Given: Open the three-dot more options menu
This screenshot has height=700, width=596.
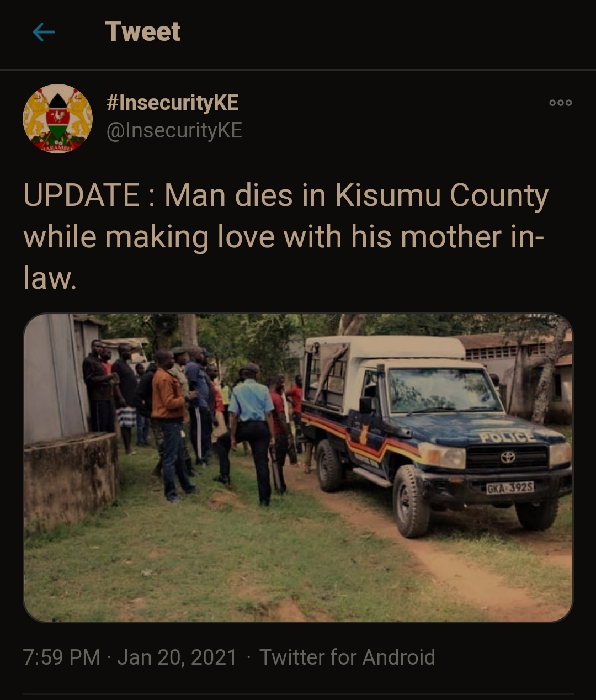Looking at the screenshot, I should coord(560,103).
